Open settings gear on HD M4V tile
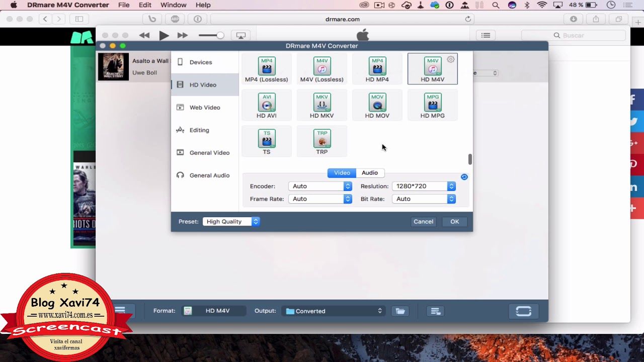This screenshot has height=362, width=644. [451, 59]
